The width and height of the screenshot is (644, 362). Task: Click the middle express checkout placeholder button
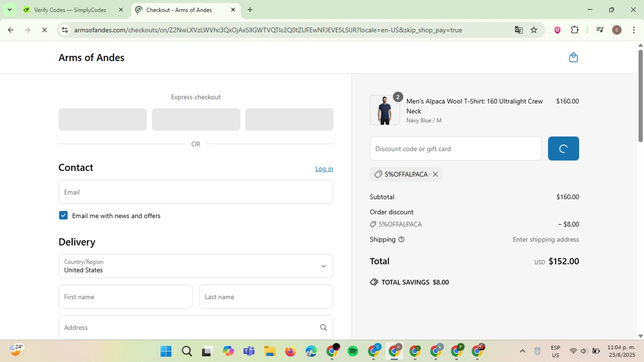click(x=196, y=119)
